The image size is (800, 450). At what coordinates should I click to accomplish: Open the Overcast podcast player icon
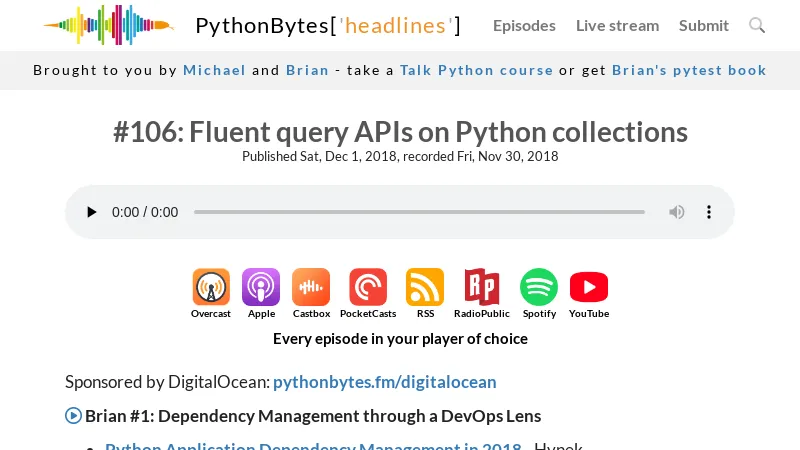pos(211,287)
